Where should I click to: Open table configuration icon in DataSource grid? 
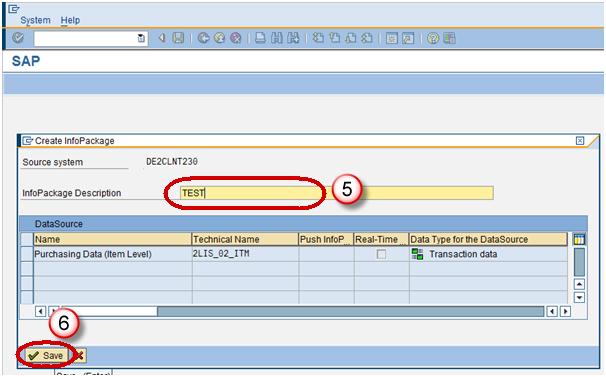(579, 239)
